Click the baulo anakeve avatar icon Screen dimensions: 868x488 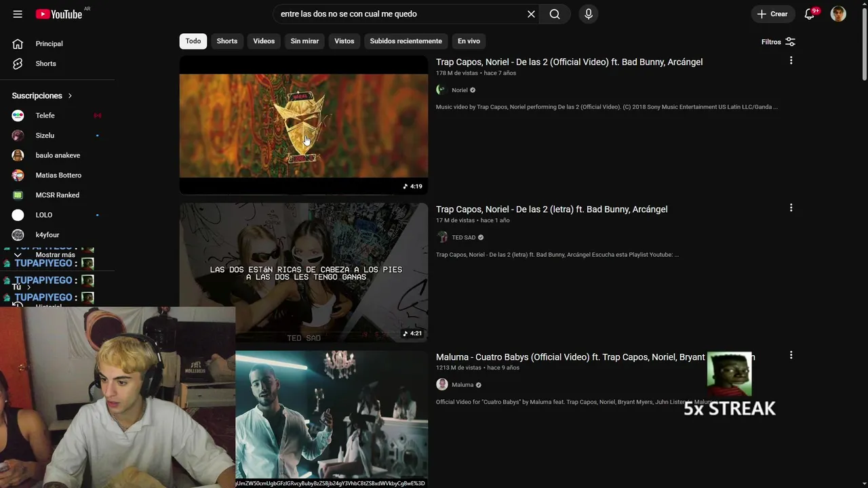coord(18,155)
